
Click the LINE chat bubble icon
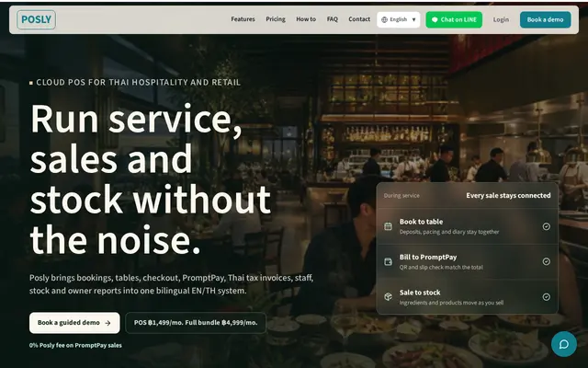(435, 20)
